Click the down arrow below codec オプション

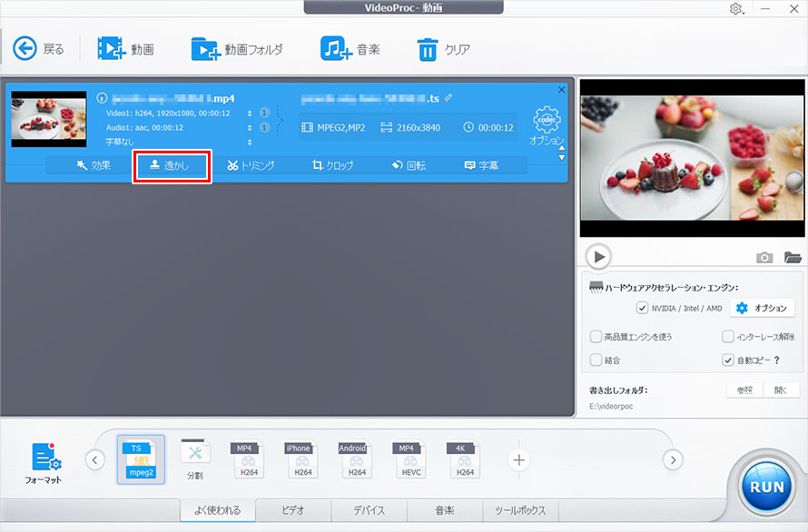[562, 158]
